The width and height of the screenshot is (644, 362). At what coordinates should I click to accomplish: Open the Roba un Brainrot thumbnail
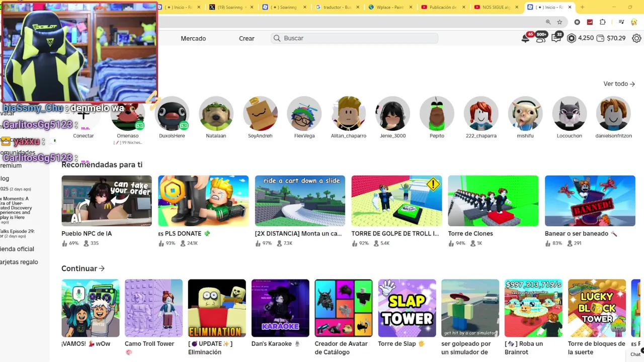click(x=534, y=308)
